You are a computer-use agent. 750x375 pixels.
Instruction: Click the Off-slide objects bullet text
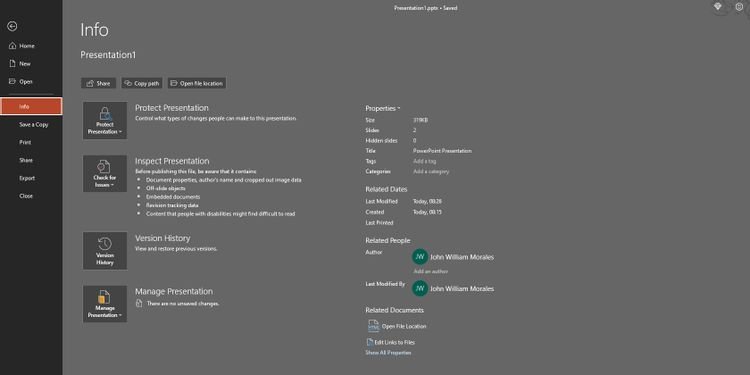click(x=166, y=188)
